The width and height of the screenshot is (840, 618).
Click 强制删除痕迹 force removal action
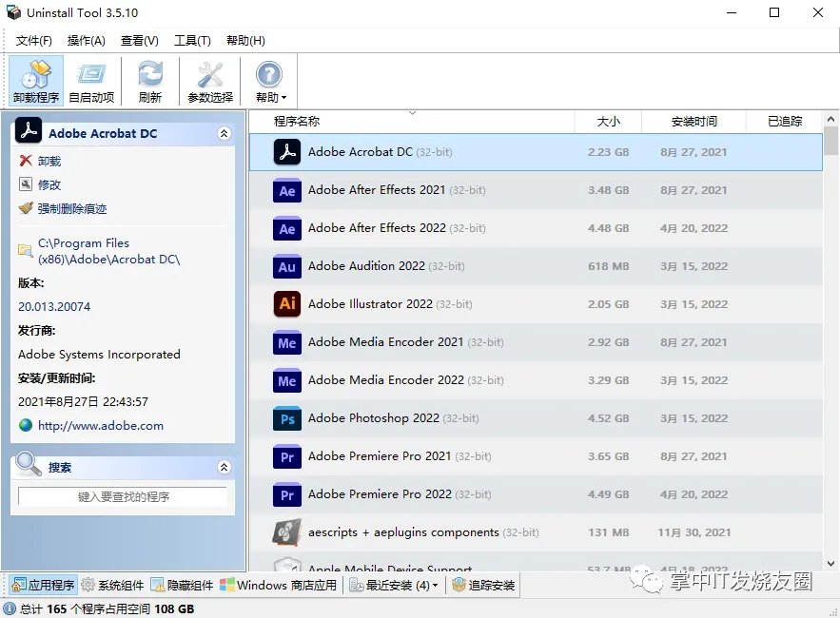71,208
